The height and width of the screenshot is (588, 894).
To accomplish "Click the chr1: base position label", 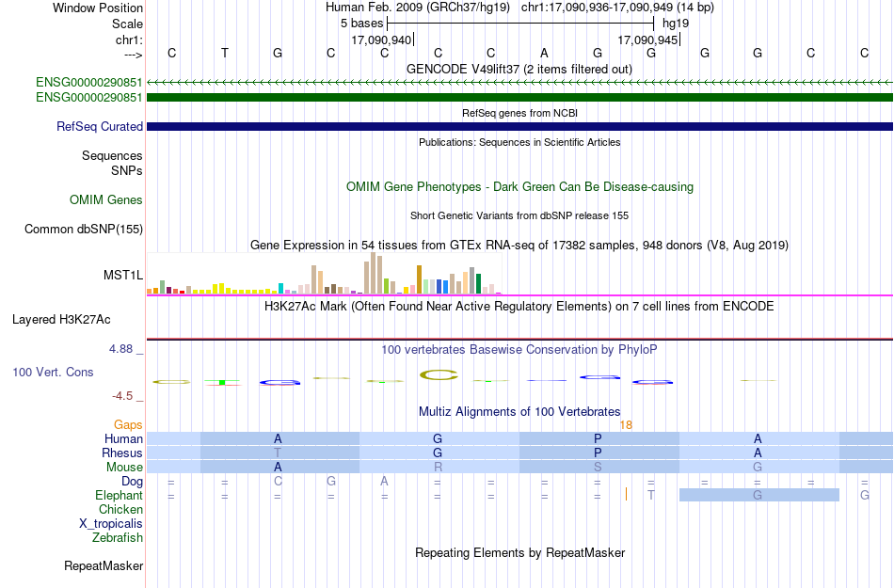I will point(129,40).
